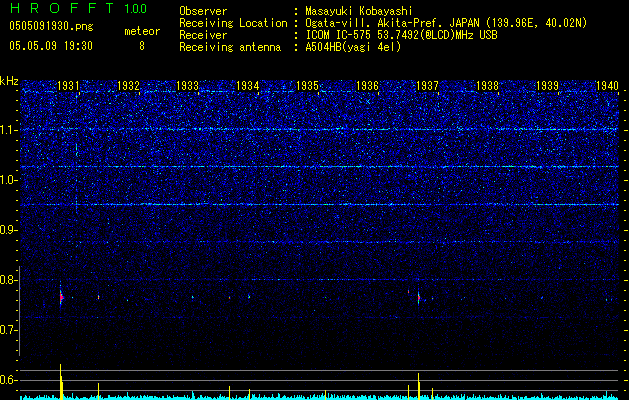The height and width of the screenshot is (400, 629).
Task: Click antenna value A504HB(yagi 4el)
Action: pos(353,47)
